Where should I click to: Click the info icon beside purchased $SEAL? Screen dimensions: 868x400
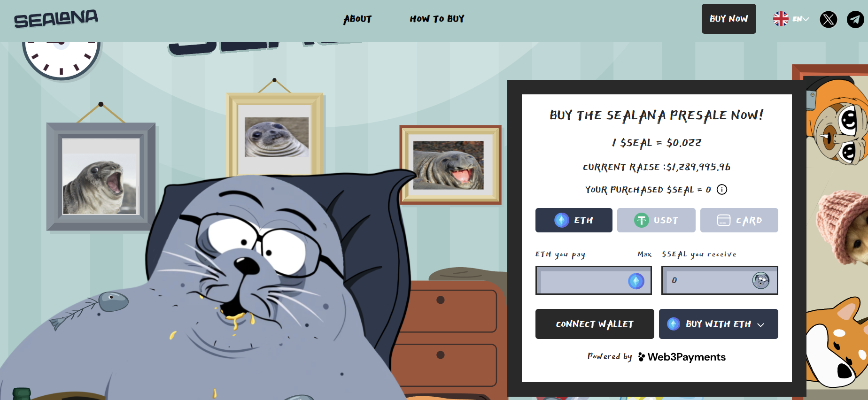pyautogui.click(x=722, y=190)
